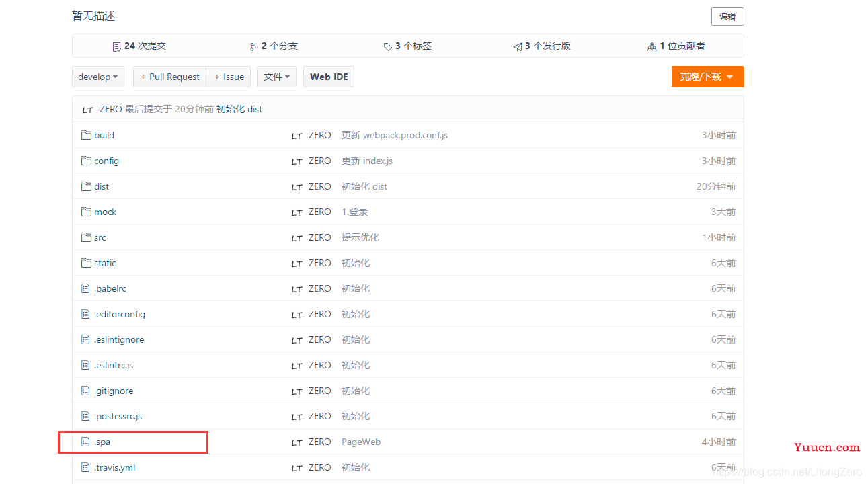The height and width of the screenshot is (484, 868).
Task: Open the .editorconfig file
Action: (120, 314)
